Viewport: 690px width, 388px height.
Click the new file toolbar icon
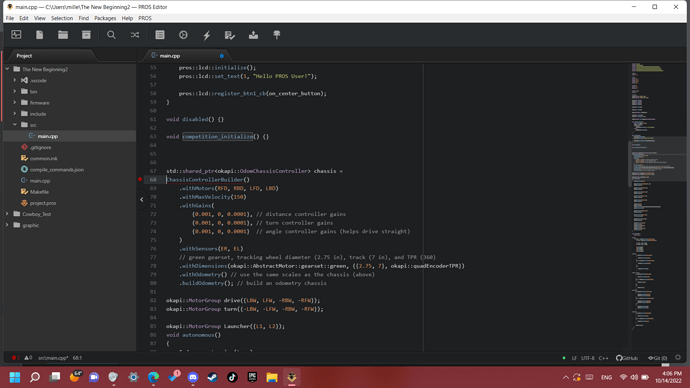[40, 35]
